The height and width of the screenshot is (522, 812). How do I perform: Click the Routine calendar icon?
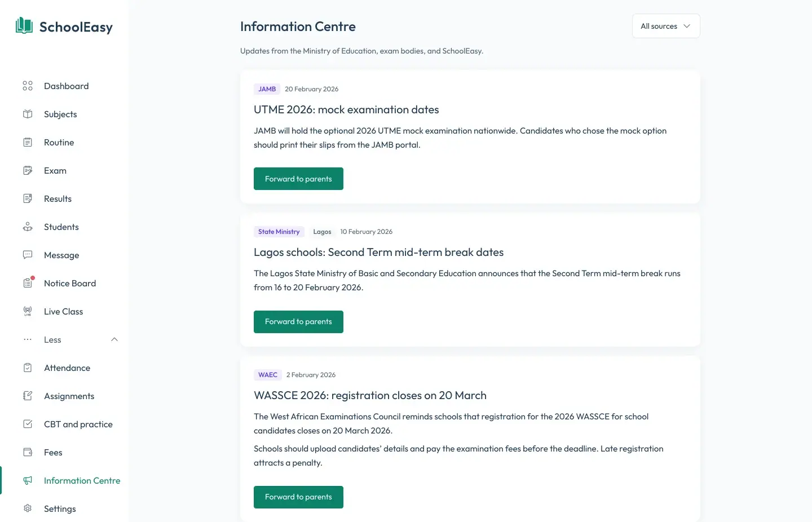(28, 142)
